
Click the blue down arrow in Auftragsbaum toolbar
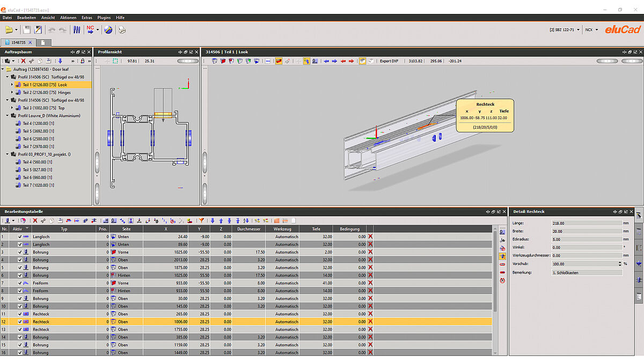pyautogui.click(x=61, y=61)
